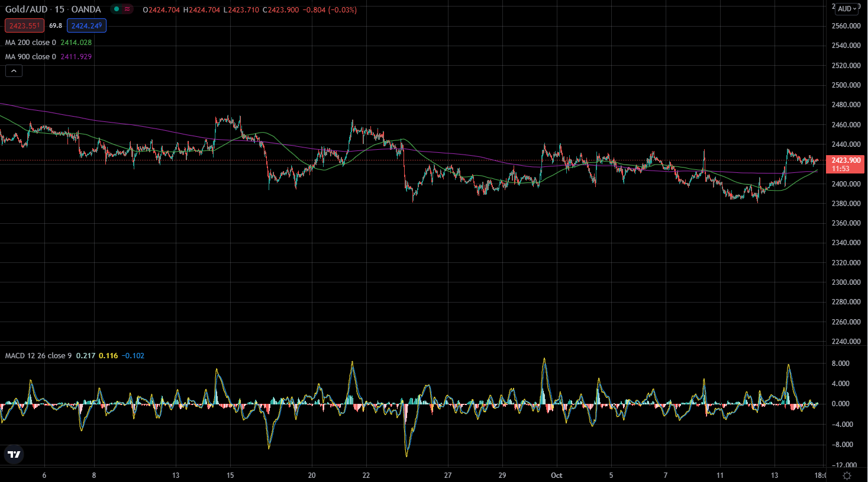The height and width of the screenshot is (482, 868).
Task: Click the MACD value 0.116 in yellow
Action: (x=108, y=356)
